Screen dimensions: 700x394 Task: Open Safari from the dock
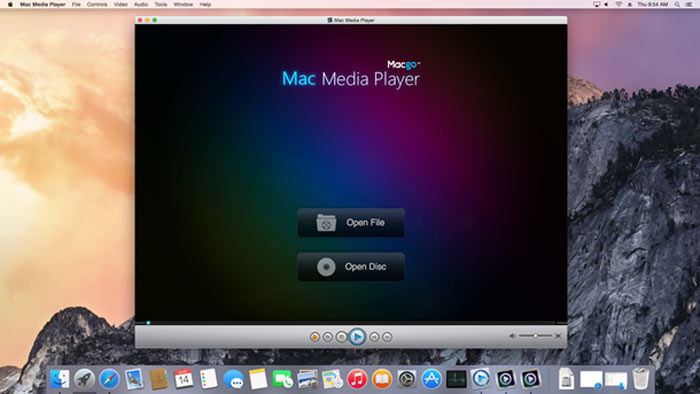click(109, 379)
